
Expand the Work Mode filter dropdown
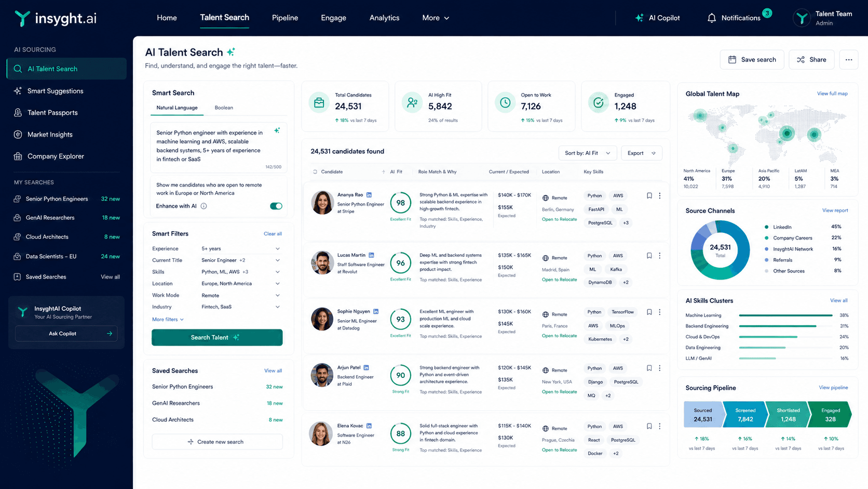click(x=278, y=295)
